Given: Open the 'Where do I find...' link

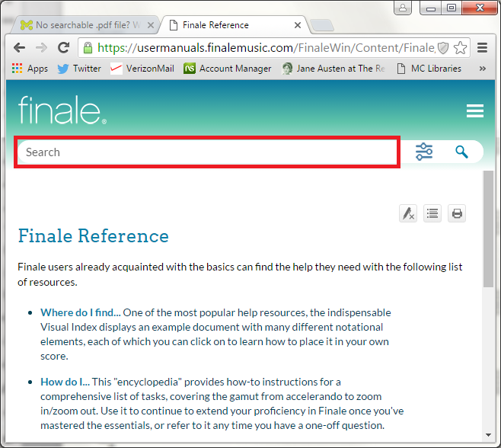Looking at the screenshot, I should [x=80, y=312].
